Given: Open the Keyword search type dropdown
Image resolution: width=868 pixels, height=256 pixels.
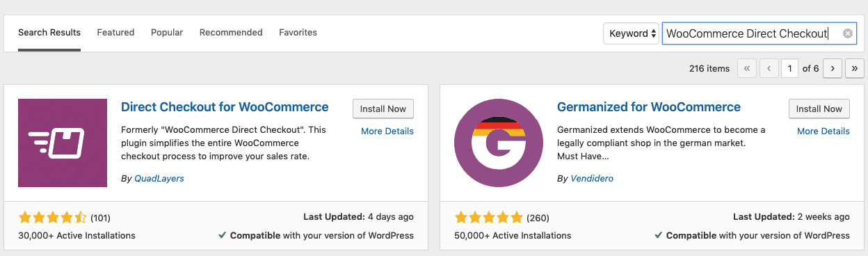Looking at the screenshot, I should click(x=632, y=33).
